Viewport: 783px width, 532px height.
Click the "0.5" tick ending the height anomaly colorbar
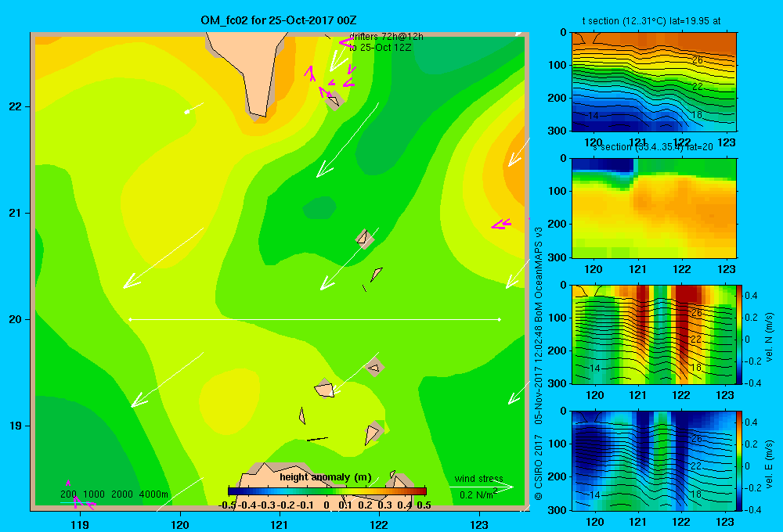(424, 505)
